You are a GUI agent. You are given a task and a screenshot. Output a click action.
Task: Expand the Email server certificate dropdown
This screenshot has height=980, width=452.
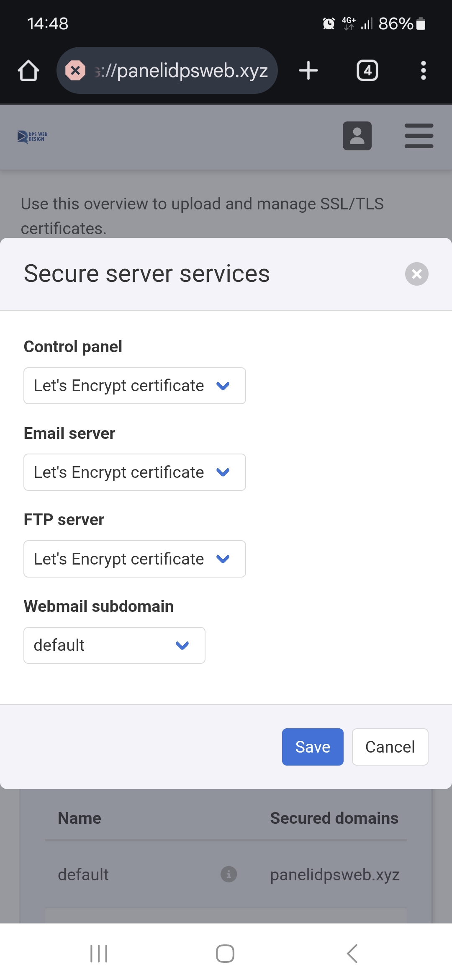[134, 472]
